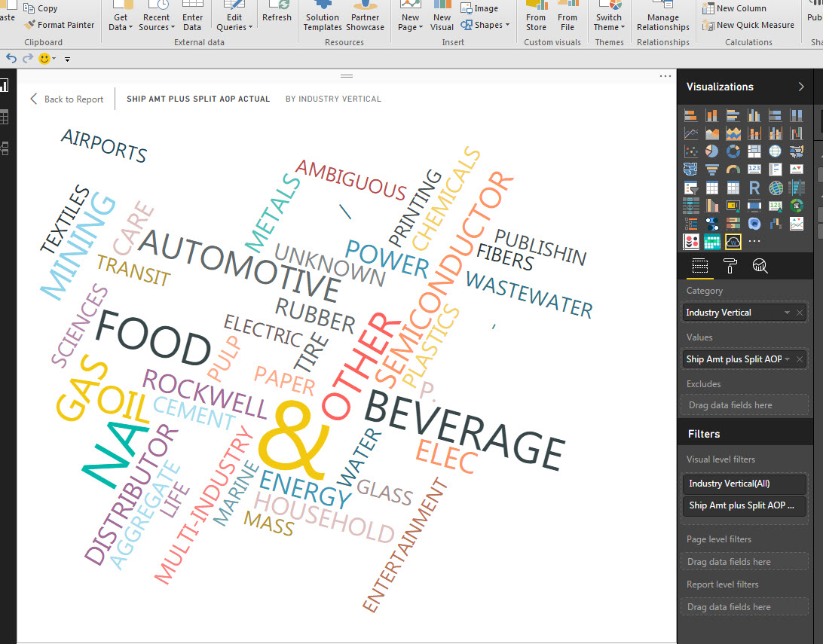Choose the R script visual
The image size is (823, 644).
pos(754,188)
